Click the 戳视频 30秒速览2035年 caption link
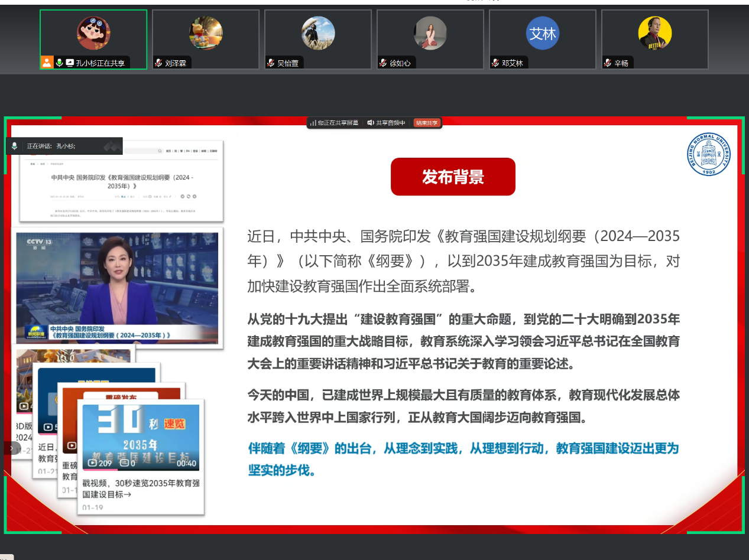This screenshot has width=749, height=560. (140, 488)
